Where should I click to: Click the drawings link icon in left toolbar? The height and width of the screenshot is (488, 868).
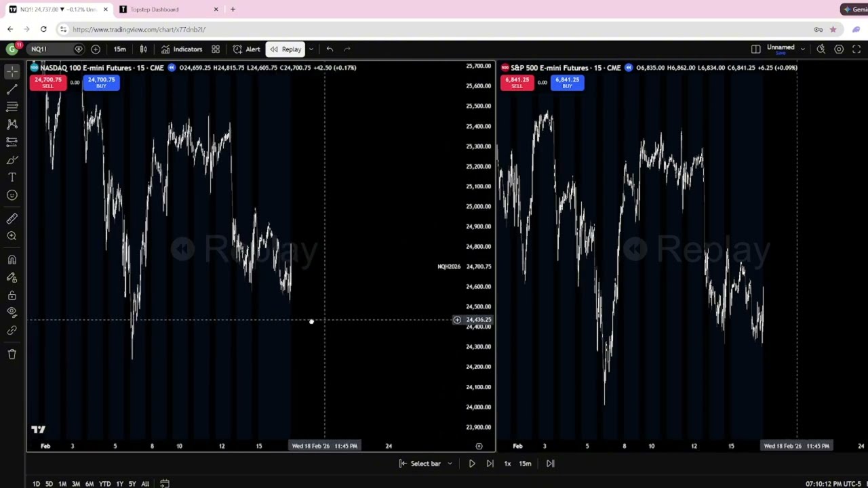tap(12, 330)
